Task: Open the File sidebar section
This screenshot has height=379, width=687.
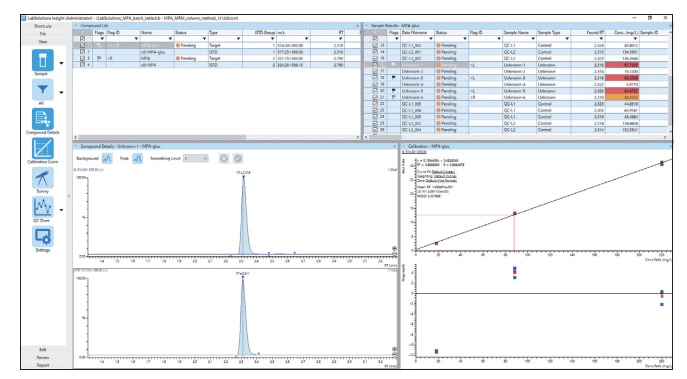Action: coord(42,34)
